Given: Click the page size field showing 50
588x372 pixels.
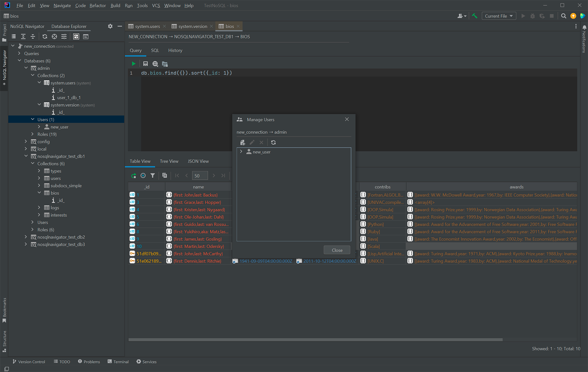Looking at the screenshot, I should pos(200,176).
